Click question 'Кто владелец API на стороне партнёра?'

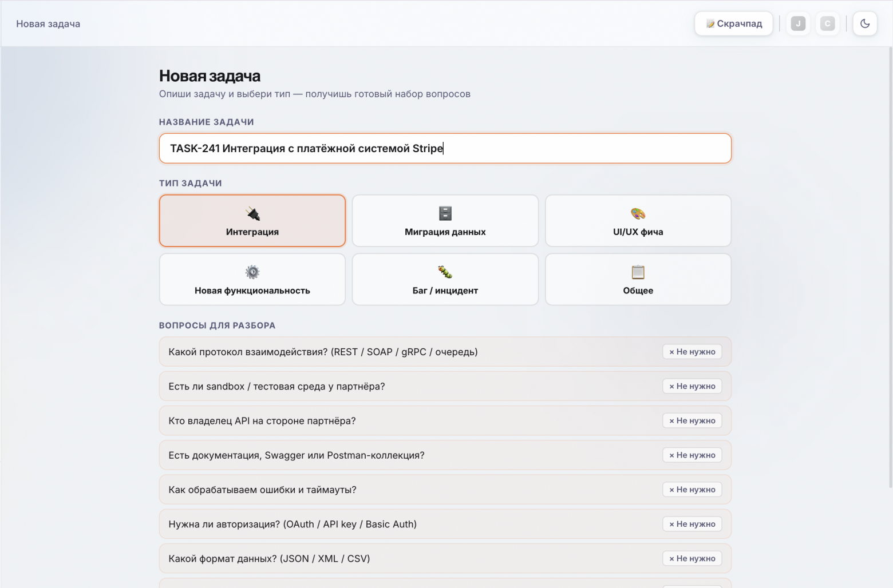445,420
